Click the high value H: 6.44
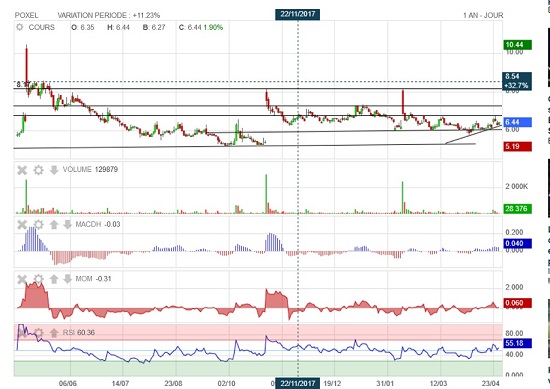The height and width of the screenshot is (389, 550). 118,27
